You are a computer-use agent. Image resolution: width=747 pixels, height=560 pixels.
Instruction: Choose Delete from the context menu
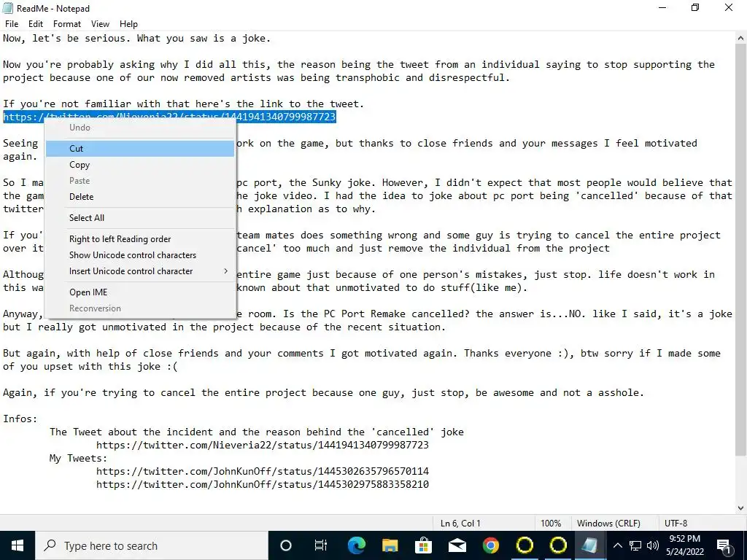click(140, 197)
